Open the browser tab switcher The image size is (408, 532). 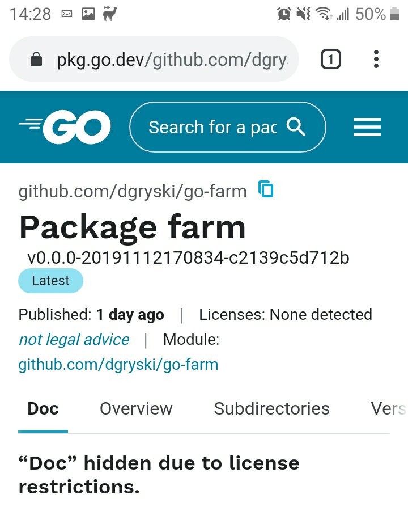(331, 59)
